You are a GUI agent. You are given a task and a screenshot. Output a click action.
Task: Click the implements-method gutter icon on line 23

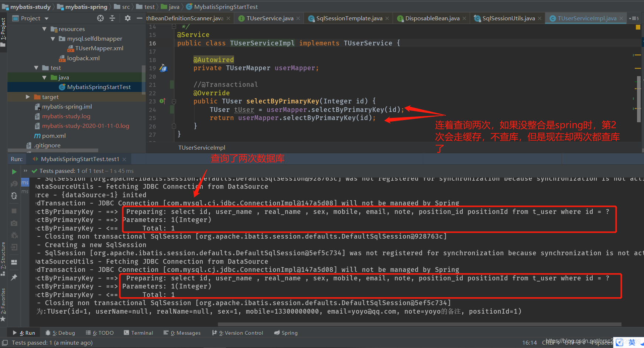pos(162,101)
